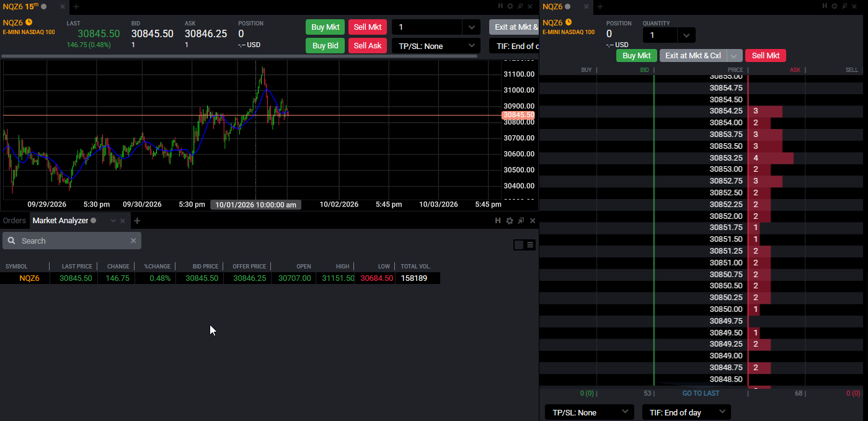The image size is (868, 421).
Task: Click the search magnifier icon
Action: click(12, 241)
